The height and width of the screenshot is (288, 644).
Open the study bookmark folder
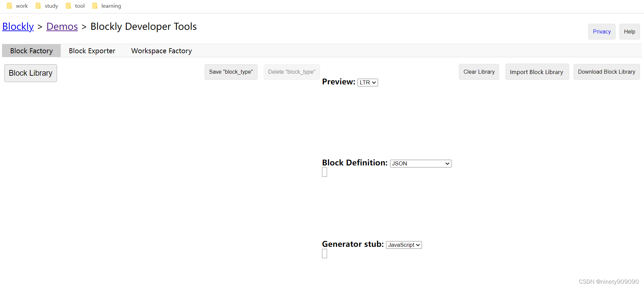[47, 6]
